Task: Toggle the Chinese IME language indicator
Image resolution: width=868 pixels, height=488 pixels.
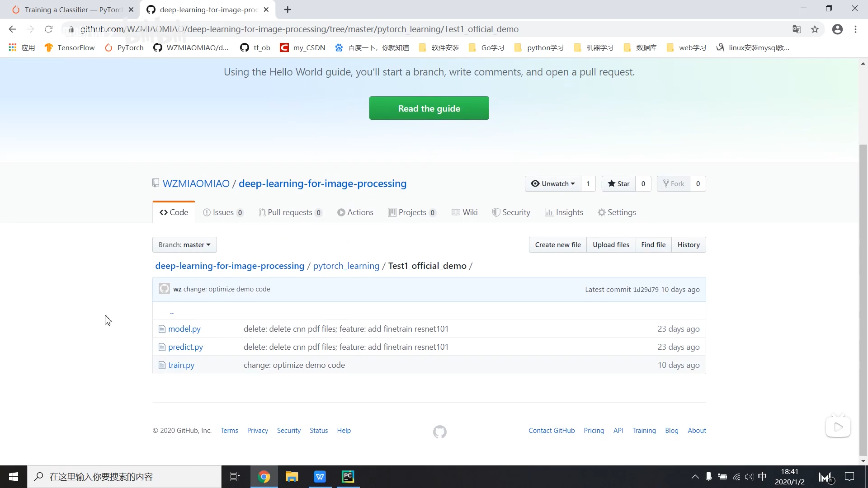Action: tap(762, 476)
